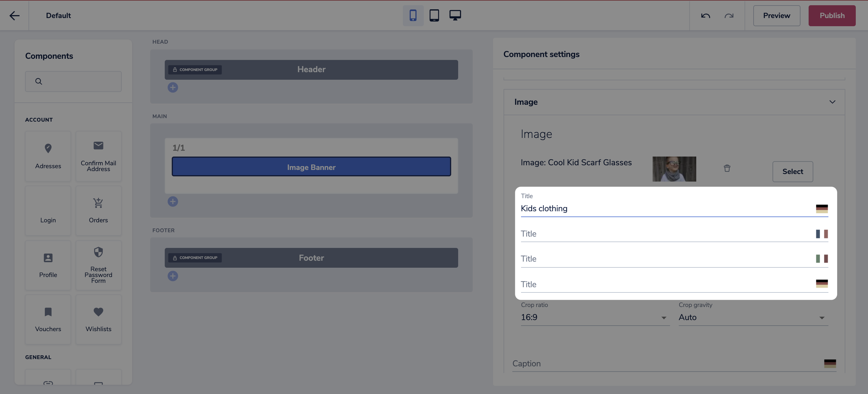This screenshot has height=394, width=868.
Task: Delete the selected image with trash icon
Action: (x=727, y=168)
